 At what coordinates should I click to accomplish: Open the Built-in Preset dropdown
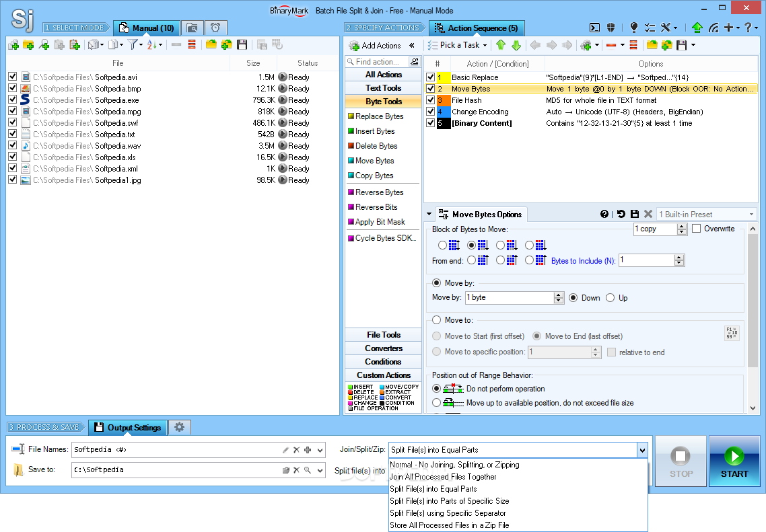tap(706, 215)
